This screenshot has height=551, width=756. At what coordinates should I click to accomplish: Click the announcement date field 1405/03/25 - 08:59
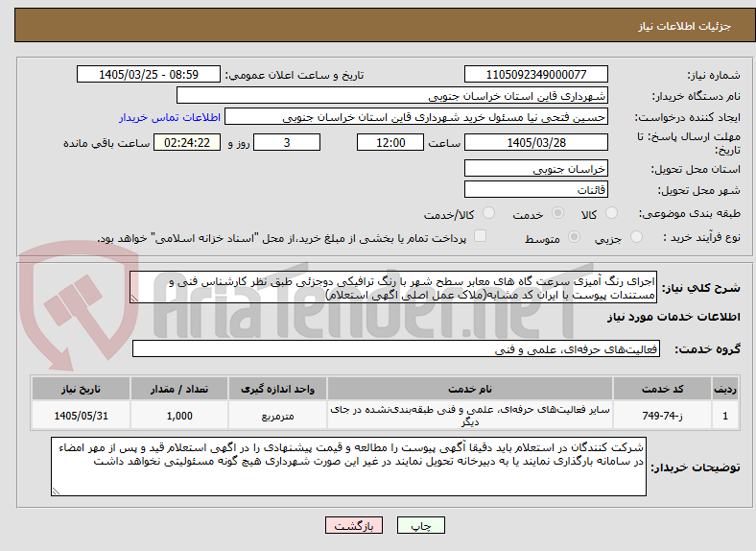pyautogui.click(x=149, y=74)
